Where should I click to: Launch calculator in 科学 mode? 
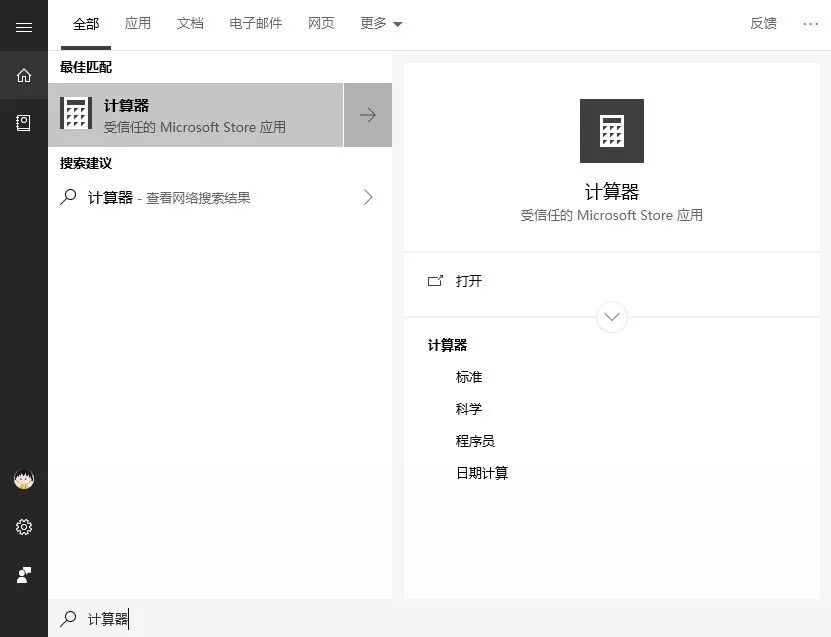[468, 409]
